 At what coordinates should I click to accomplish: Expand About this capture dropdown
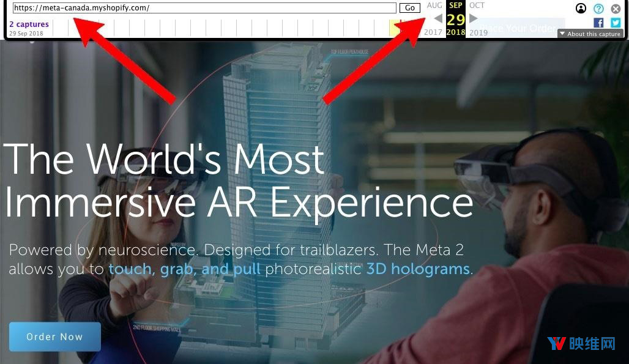point(590,34)
